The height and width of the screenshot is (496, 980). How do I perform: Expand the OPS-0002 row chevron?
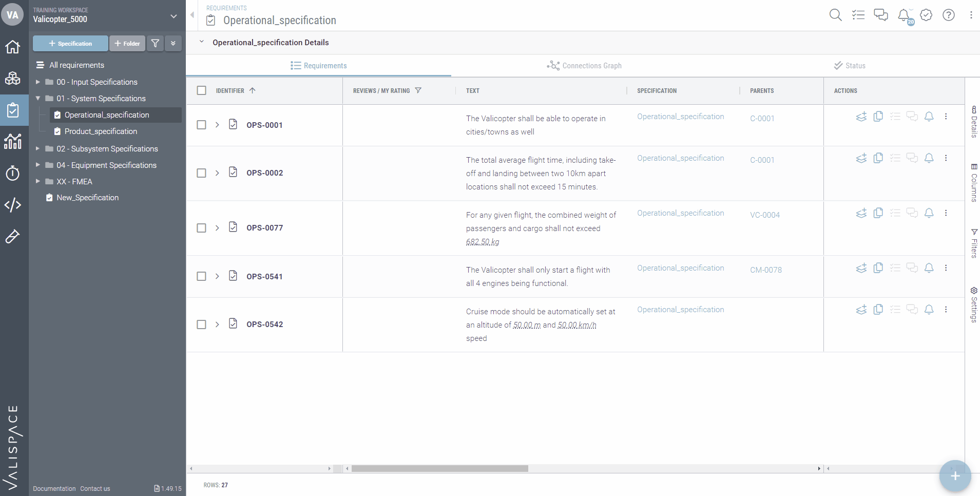coord(217,173)
